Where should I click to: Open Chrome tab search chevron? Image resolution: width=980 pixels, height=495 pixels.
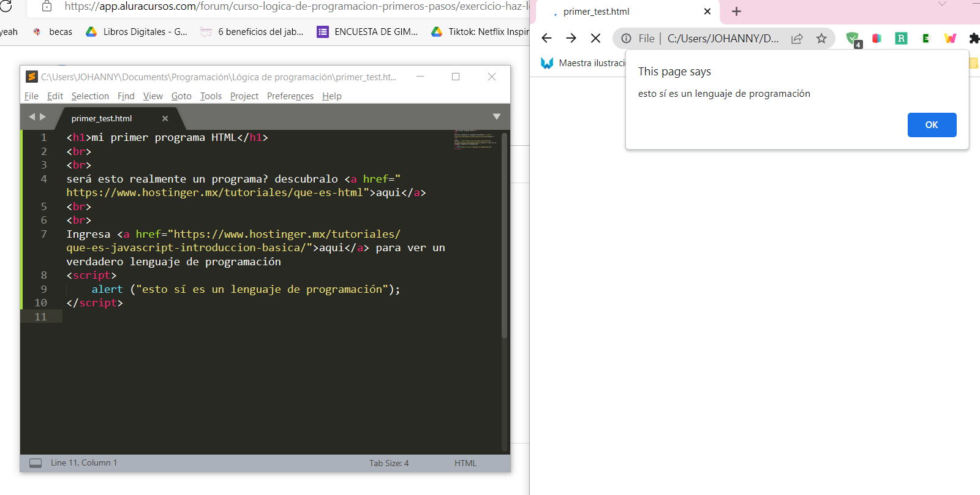click(x=942, y=4)
